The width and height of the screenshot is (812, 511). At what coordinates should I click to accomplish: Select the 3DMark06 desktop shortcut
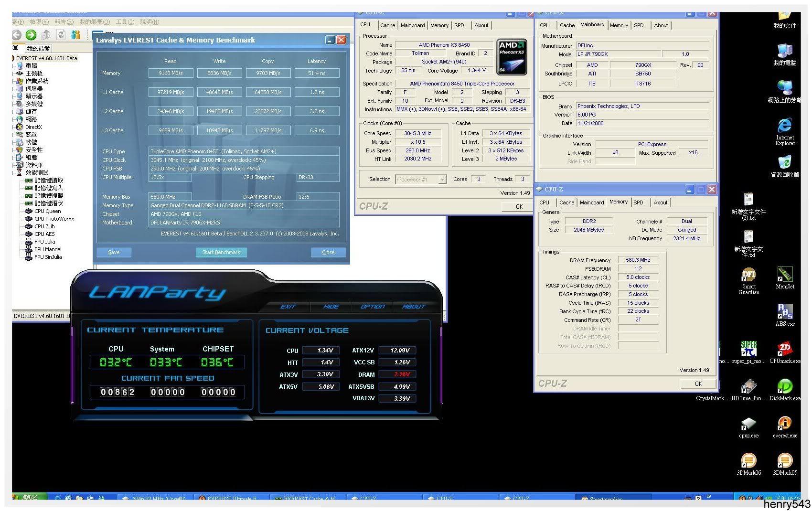(748, 465)
